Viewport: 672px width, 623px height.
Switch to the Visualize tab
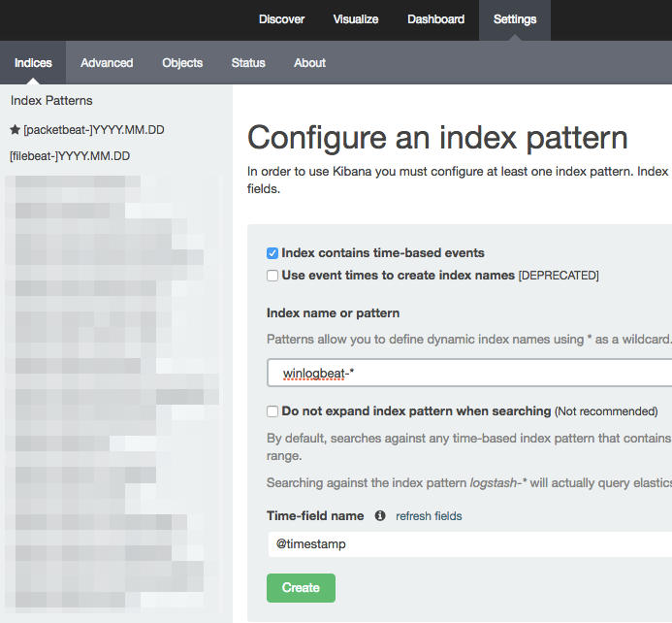tap(356, 19)
